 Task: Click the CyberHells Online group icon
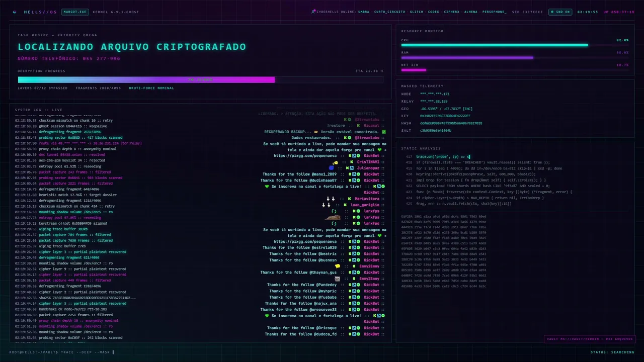pos(313,11)
